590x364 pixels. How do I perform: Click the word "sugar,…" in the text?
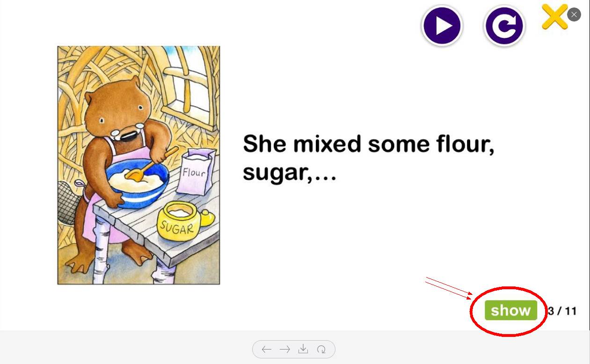pos(289,173)
